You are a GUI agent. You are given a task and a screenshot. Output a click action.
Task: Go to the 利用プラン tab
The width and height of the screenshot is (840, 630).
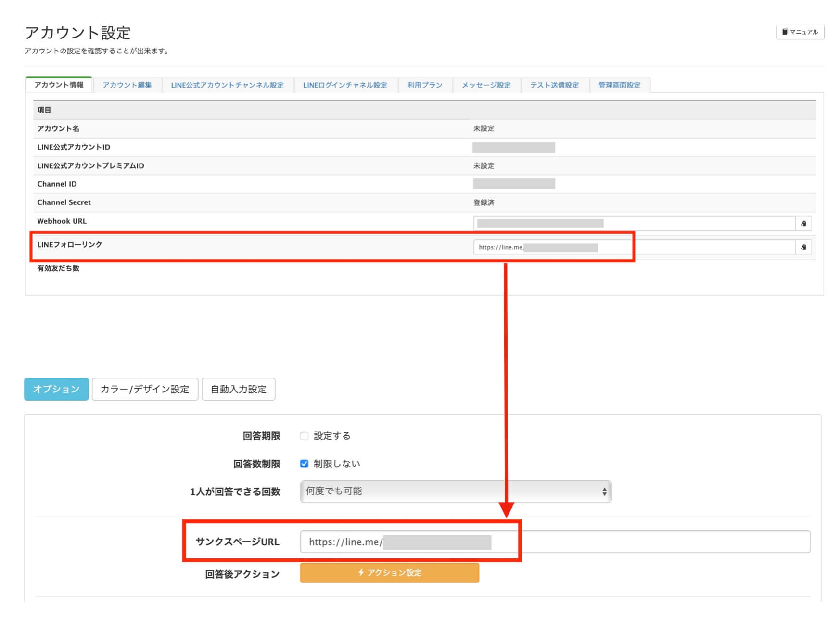(424, 85)
